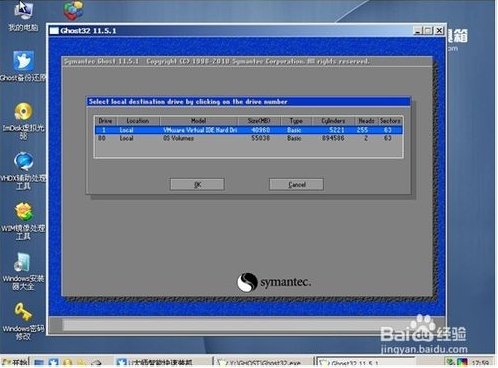The height and width of the screenshot is (368, 498).
Task: Select drive 80 OS Volumes row
Action: pyautogui.click(x=249, y=138)
